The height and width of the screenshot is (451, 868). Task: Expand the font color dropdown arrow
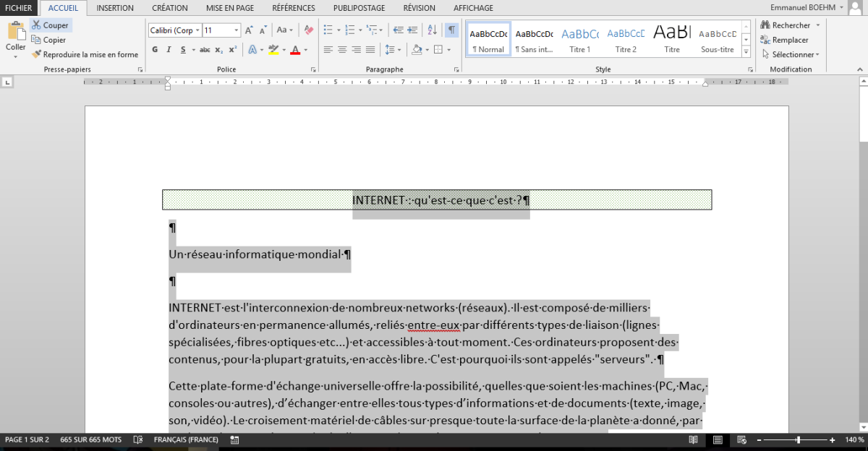305,50
